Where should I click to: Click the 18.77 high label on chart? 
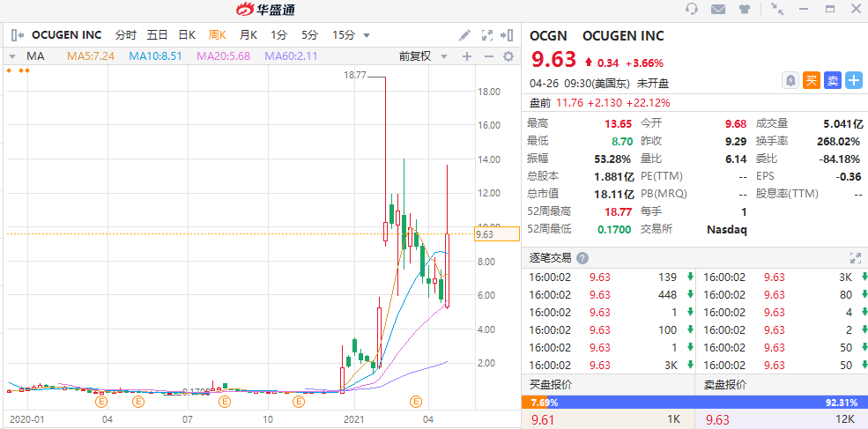pyautogui.click(x=355, y=76)
